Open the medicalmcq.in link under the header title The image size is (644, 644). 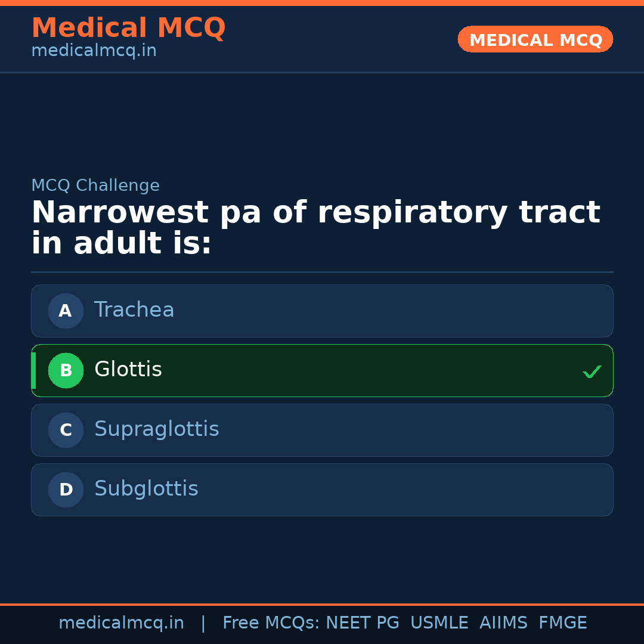click(x=94, y=51)
